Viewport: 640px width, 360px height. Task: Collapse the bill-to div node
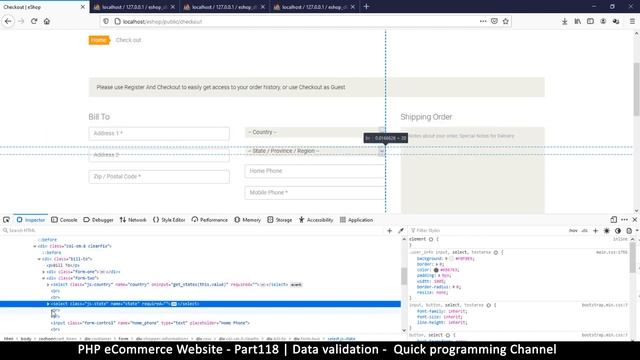click(x=39, y=259)
